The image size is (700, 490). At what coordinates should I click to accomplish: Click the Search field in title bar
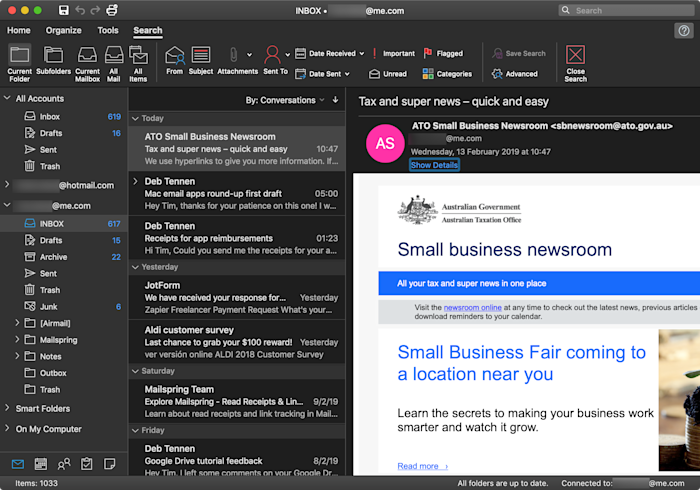click(627, 10)
